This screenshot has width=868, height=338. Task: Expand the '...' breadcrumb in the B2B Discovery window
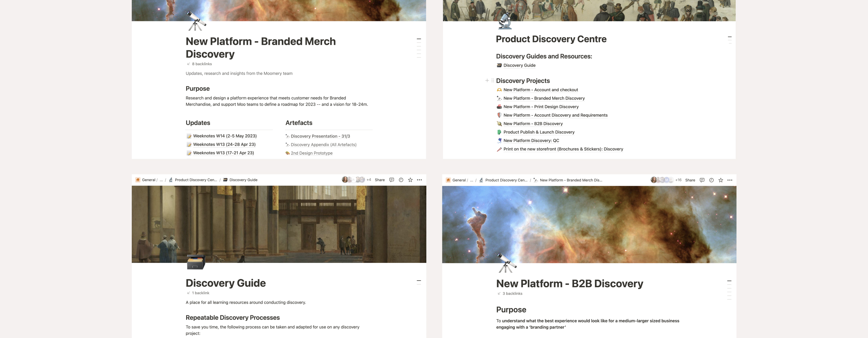pyautogui.click(x=471, y=180)
